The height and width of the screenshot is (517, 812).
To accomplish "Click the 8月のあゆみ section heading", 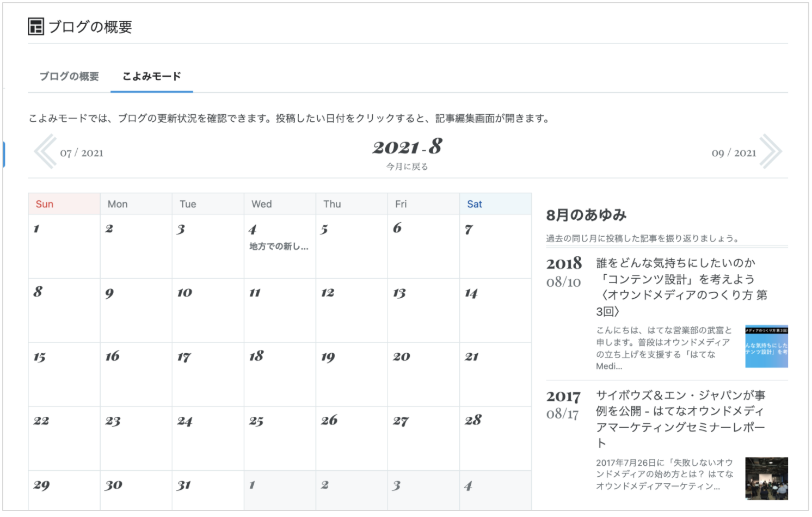I will (x=586, y=216).
